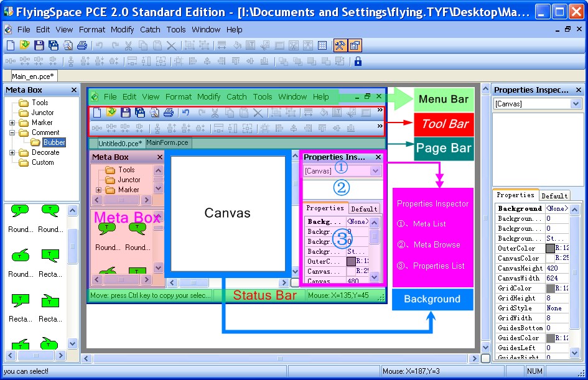
Task: Select the Comment folder in the Meta Box tree
Action: pyautogui.click(x=45, y=132)
